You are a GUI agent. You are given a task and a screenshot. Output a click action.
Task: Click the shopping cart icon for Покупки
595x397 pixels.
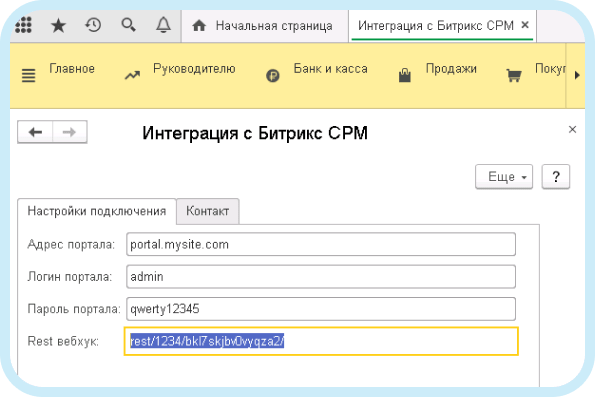tap(514, 76)
